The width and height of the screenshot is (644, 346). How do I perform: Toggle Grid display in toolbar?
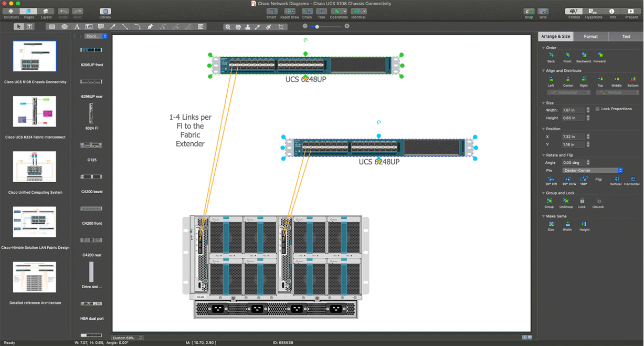click(543, 11)
